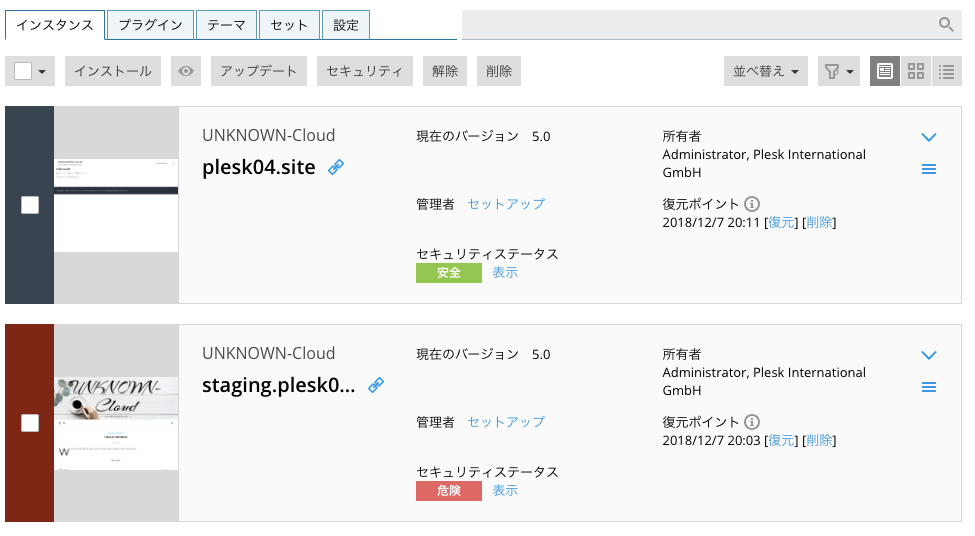Show security status of staging instance via 表示
Image resolution: width=975 pixels, height=536 pixels.
tap(505, 491)
